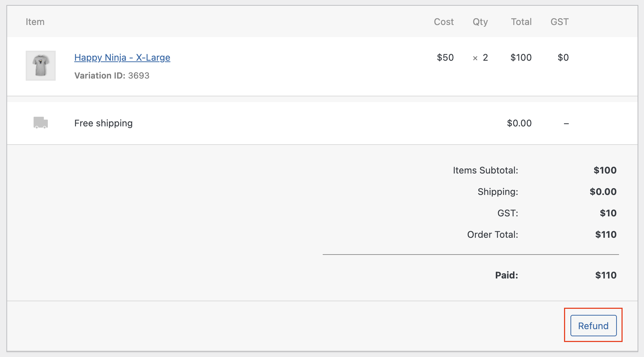
Task: Click the Happy Ninja t-shirt thumbnail
Action: click(41, 66)
